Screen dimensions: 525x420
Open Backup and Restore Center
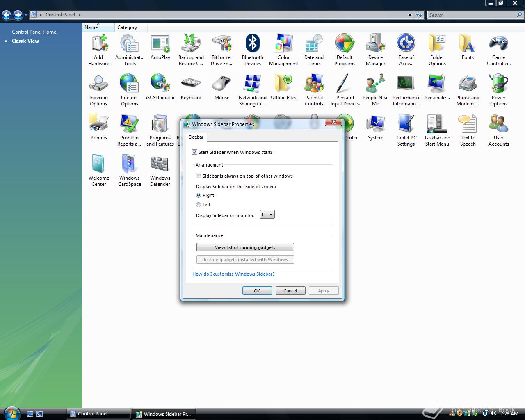pyautogui.click(x=191, y=50)
